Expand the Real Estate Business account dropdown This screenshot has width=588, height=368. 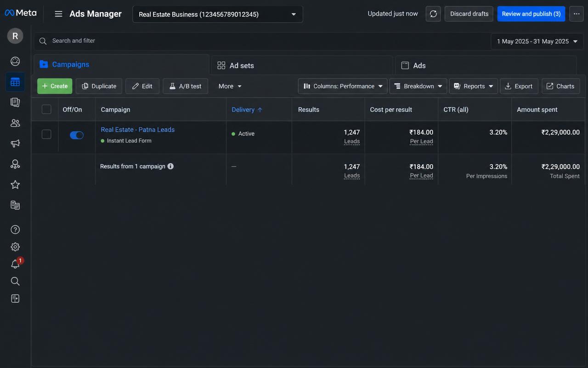tap(218, 14)
